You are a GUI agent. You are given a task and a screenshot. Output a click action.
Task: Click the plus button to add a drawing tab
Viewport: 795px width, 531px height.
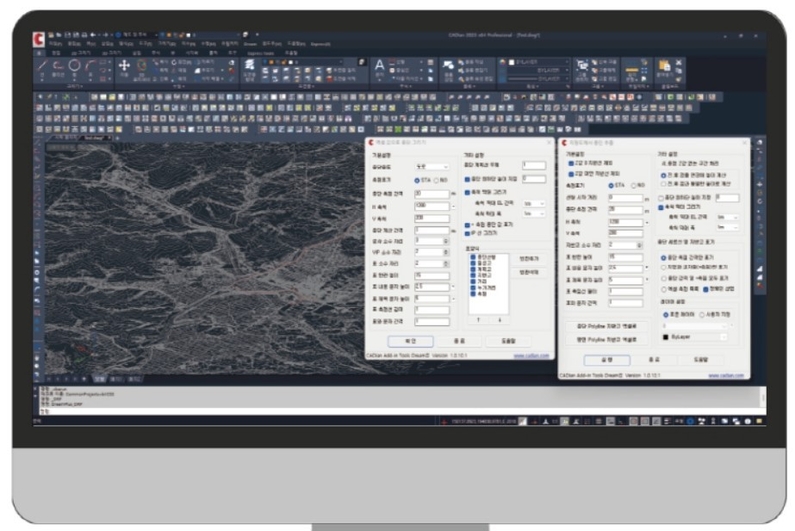118,138
